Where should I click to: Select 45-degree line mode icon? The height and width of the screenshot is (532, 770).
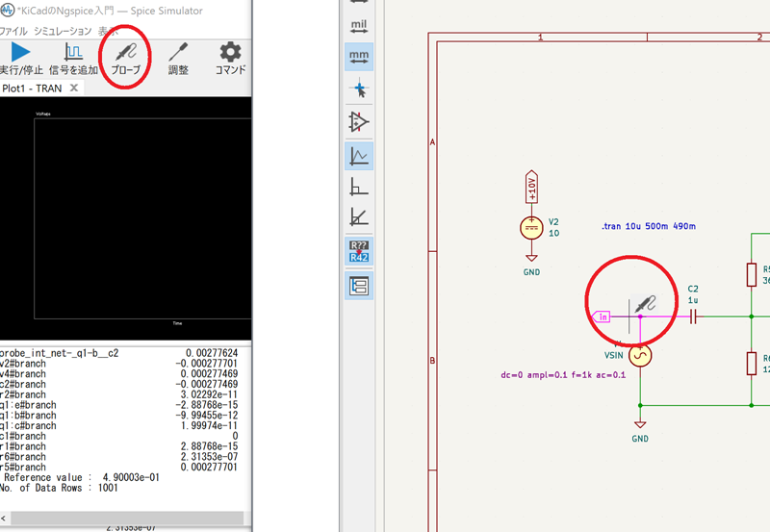(x=359, y=216)
